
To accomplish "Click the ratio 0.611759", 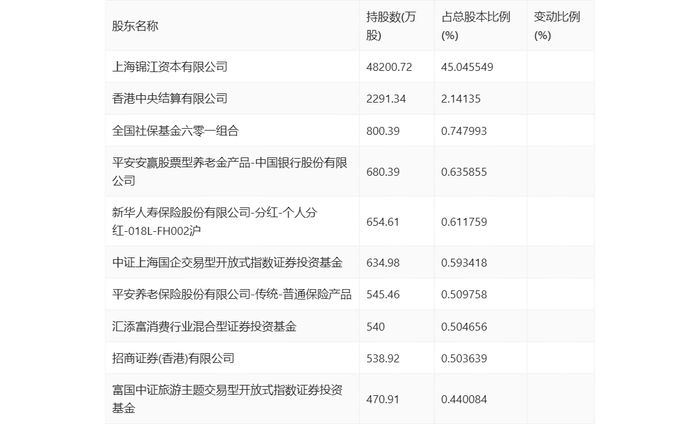I will [464, 222].
